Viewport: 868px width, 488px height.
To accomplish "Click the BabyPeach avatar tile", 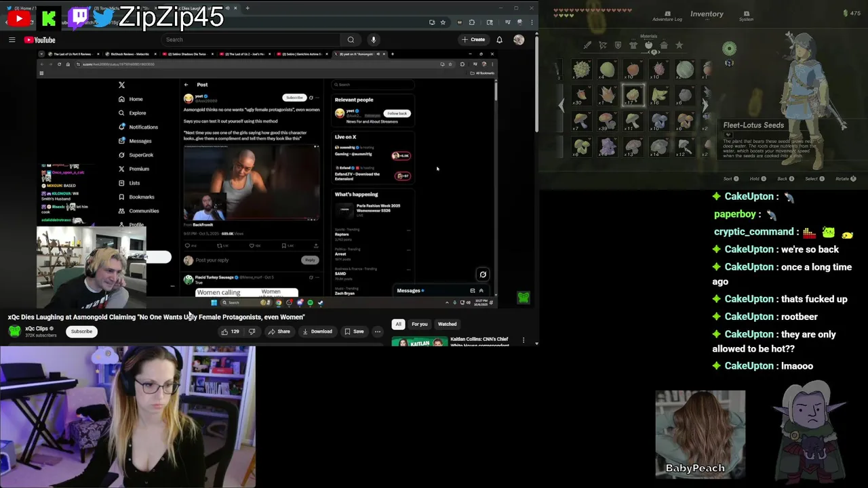I will (x=700, y=434).
